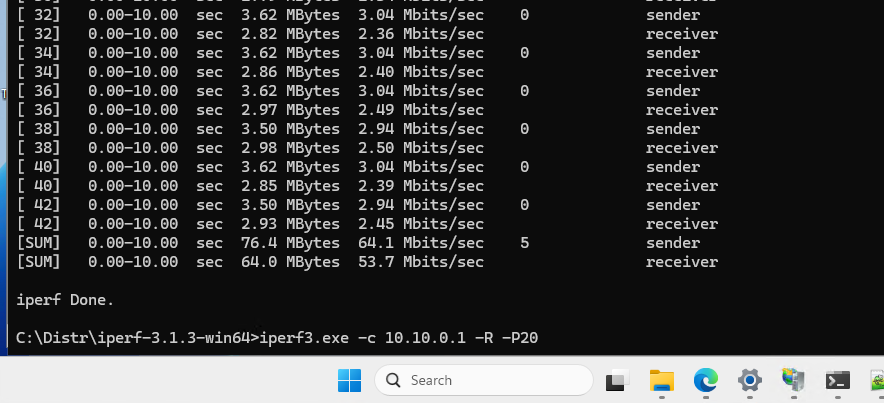
Task: Click the "iperf Done." output line
Action: (x=66, y=299)
